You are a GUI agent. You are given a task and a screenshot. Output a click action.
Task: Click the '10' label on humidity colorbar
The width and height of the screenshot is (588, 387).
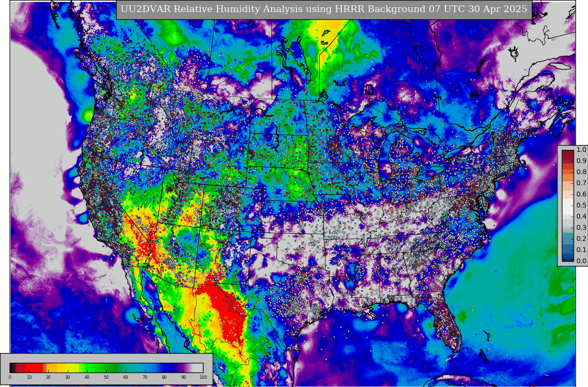pyautogui.click(x=29, y=377)
